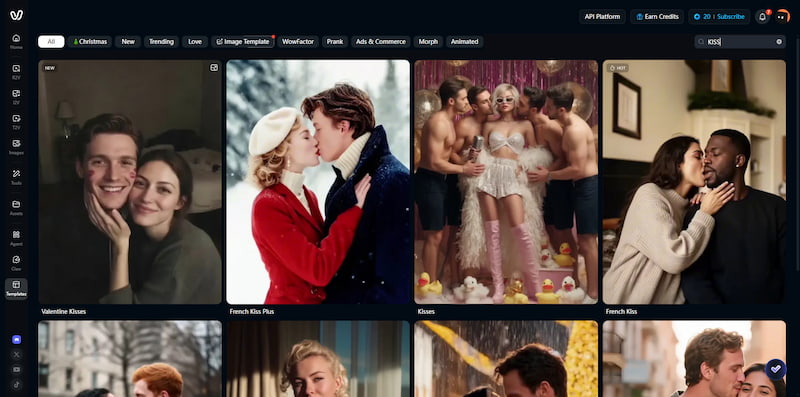
Task: Click Earn Credits button
Action: click(x=657, y=16)
